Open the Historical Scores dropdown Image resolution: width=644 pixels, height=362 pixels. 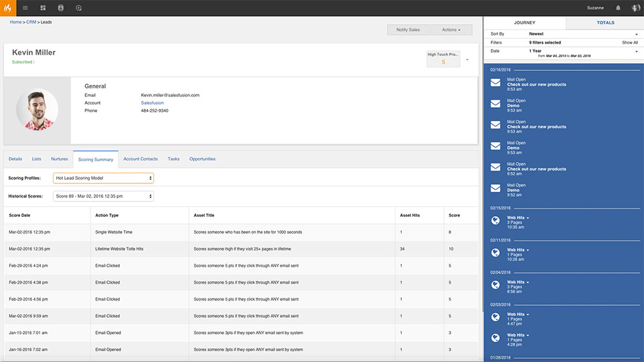pyautogui.click(x=103, y=196)
